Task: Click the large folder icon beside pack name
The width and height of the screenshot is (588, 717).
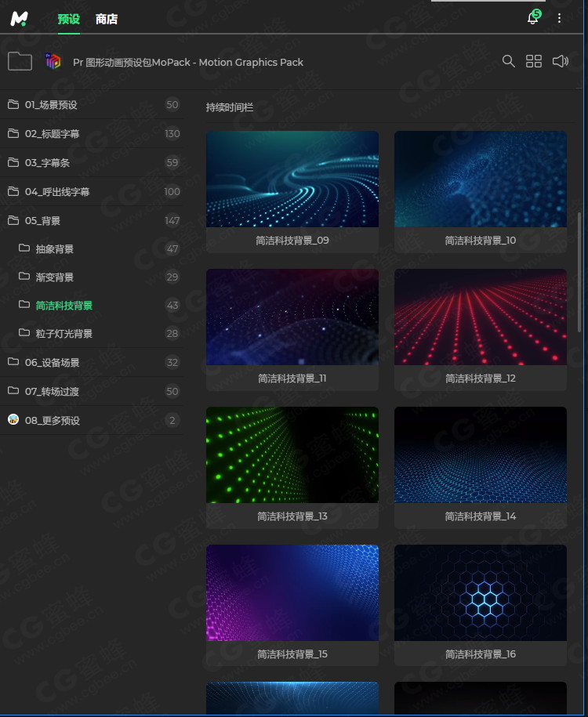Action: point(20,61)
